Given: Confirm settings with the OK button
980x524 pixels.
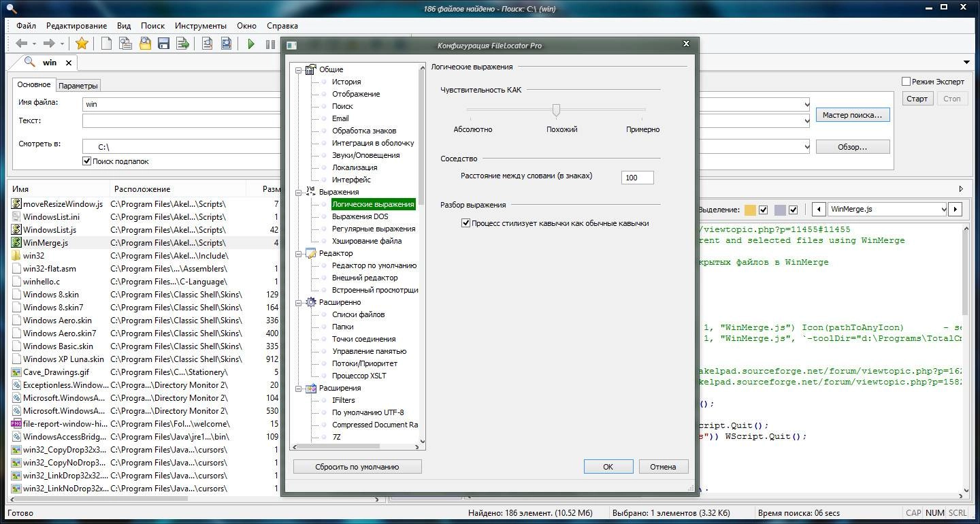Looking at the screenshot, I should click(608, 467).
